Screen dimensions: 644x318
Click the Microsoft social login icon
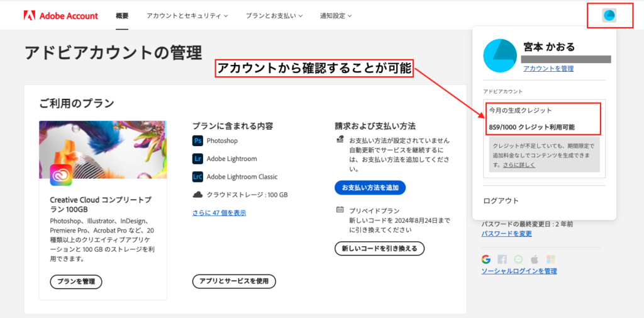tap(551, 259)
